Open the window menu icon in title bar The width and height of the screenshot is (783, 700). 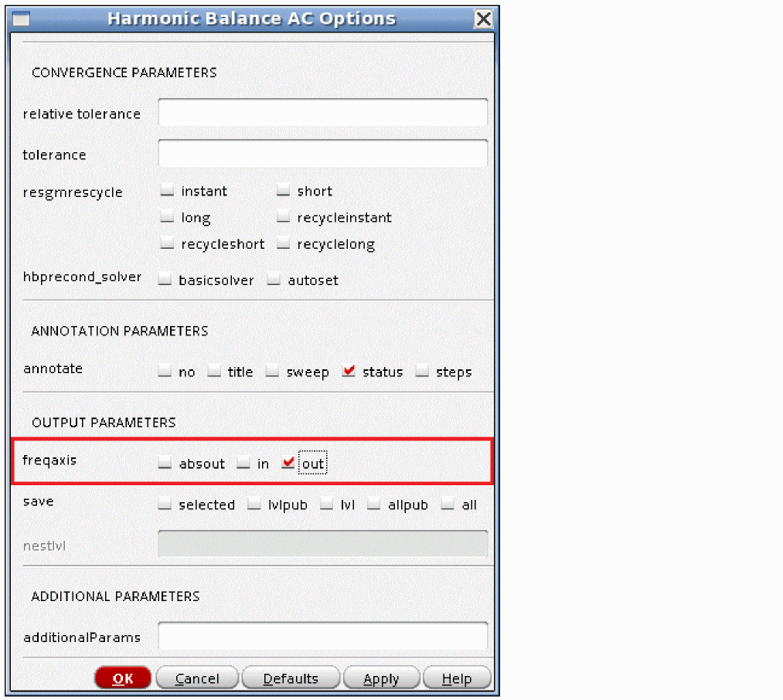coord(21,19)
